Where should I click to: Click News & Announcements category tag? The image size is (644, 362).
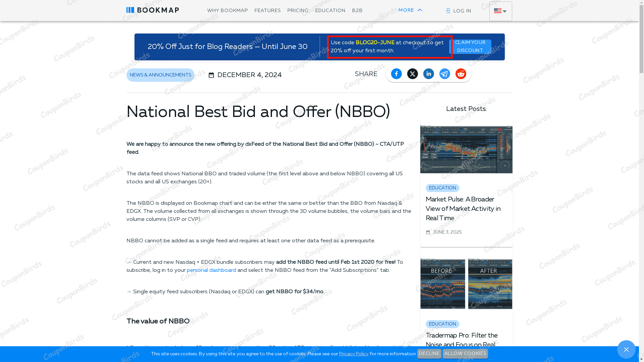[x=160, y=75]
